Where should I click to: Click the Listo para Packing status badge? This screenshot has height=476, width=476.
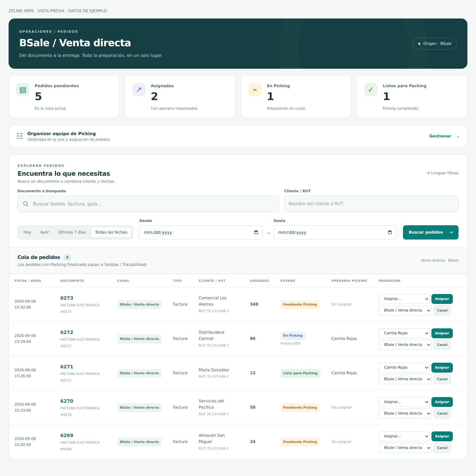click(x=300, y=373)
